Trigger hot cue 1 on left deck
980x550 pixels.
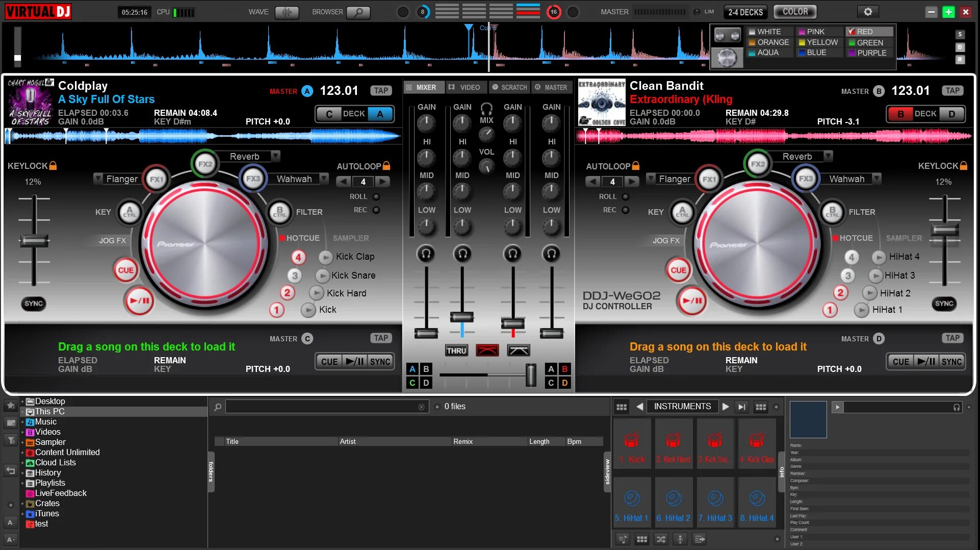[x=277, y=310]
